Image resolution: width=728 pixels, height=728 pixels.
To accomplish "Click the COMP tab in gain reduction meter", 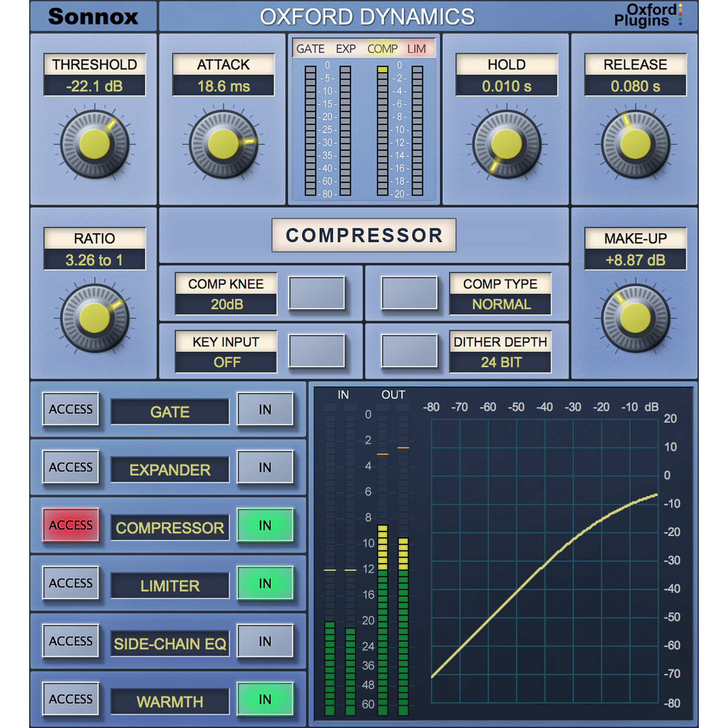I will [382, 49].
